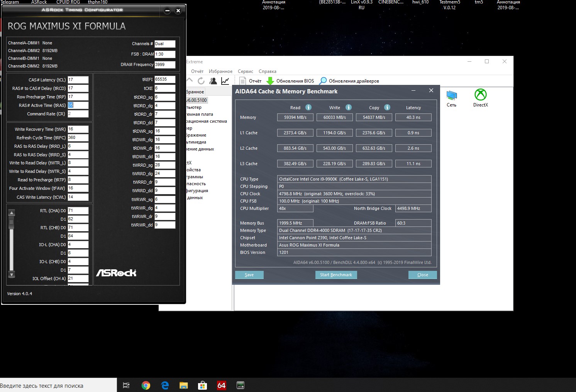Click the scroll up arrow in Timing Configurator
The width and height of the screenshot is (576, 392).
pyautogui.click(x=12, y=213)
